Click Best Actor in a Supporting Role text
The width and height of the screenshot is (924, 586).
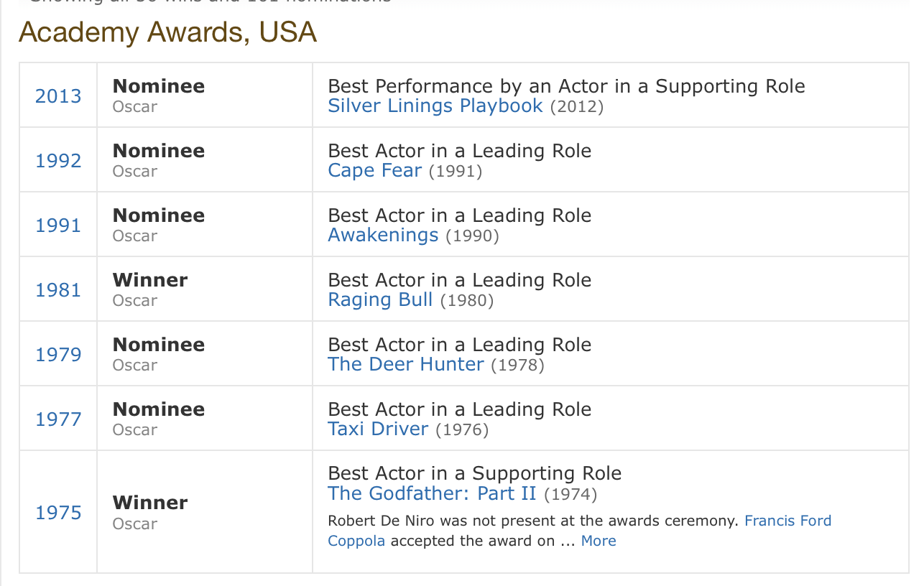point(474,473)
